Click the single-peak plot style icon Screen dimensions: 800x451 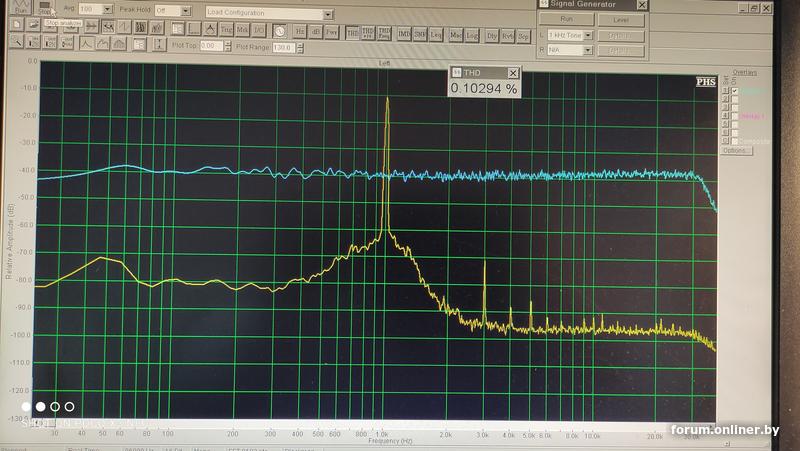tap(86, 43)
